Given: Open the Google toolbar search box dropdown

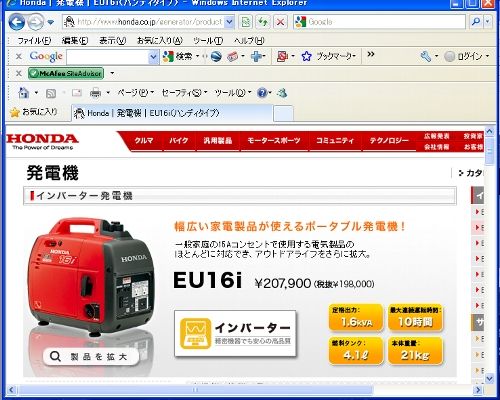Looking at the screenshot, I should [153, 57].
